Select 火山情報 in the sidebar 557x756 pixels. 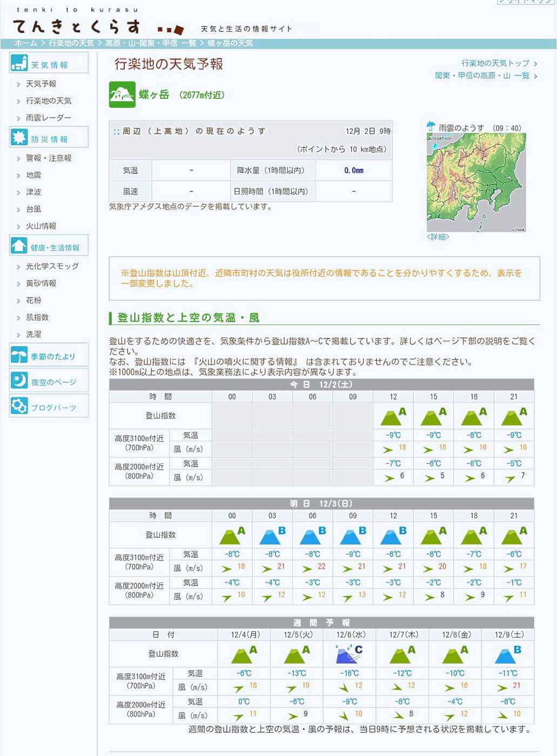tap(41, 226)
